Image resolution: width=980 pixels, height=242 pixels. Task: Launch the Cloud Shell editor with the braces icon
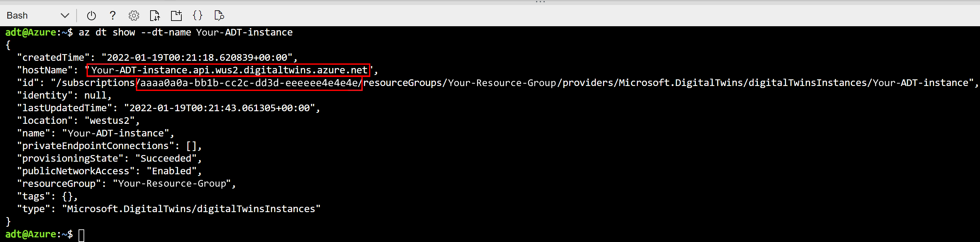[x=198, y=16]
